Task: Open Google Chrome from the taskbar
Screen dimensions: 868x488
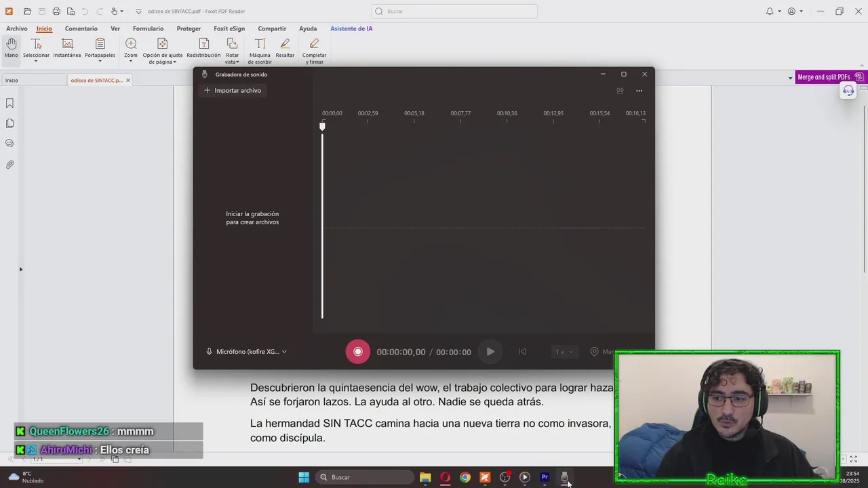Action: coord(465,477)
